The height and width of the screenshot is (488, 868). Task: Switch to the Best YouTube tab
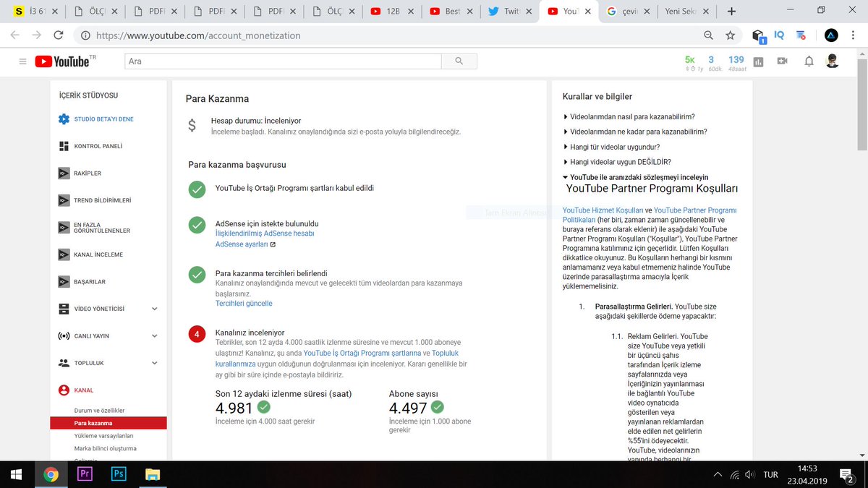pos(451,11)
